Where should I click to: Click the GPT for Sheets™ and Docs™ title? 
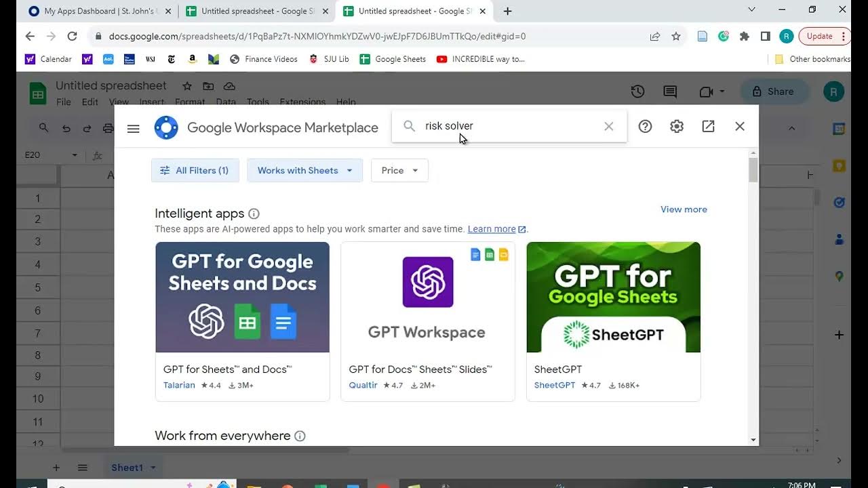(228, 369)
